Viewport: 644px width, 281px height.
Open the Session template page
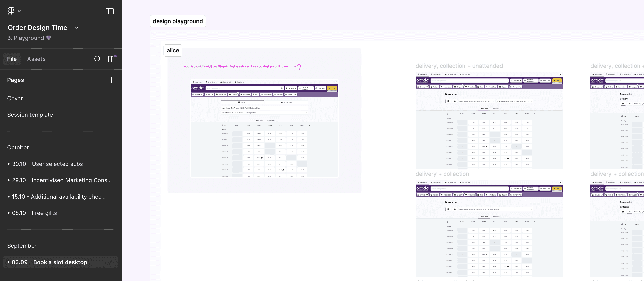(x=30, y=115)
